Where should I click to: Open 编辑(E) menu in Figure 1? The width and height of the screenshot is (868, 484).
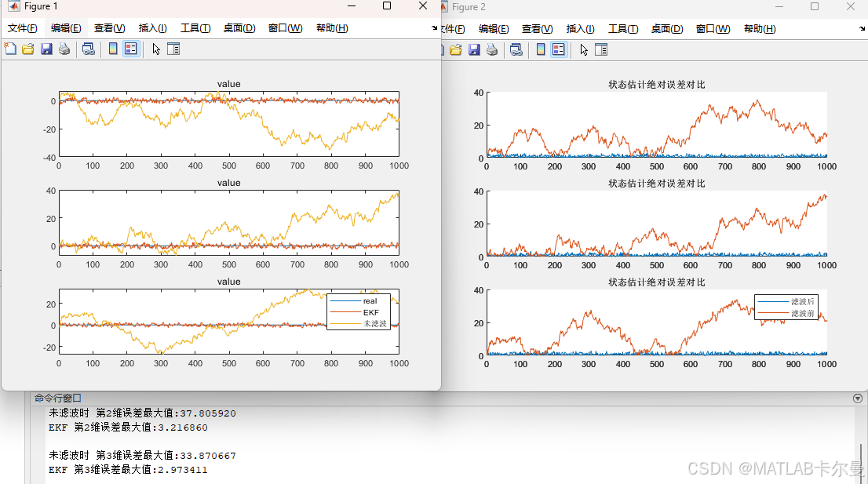(66, 28)
